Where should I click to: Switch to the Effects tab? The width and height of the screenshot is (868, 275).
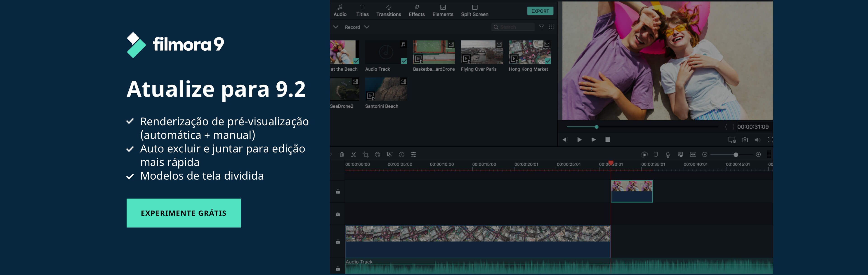[416, 11]
